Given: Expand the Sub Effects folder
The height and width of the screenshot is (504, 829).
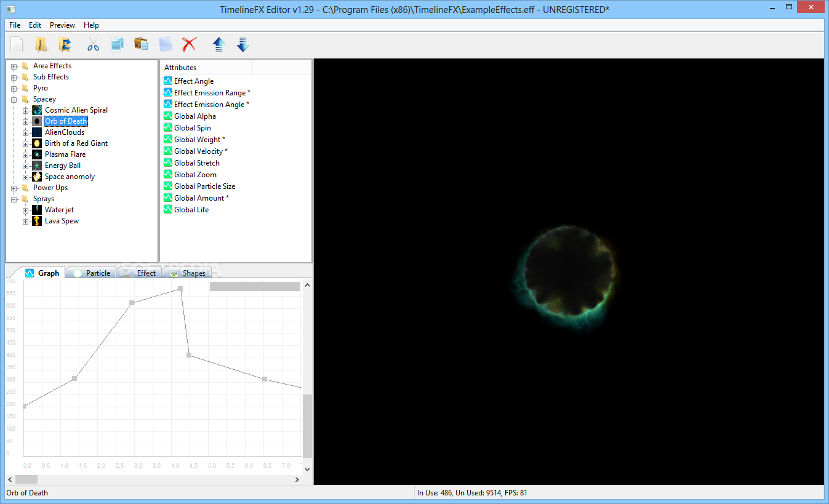Looking at the screenshot, I should (14, 78).
